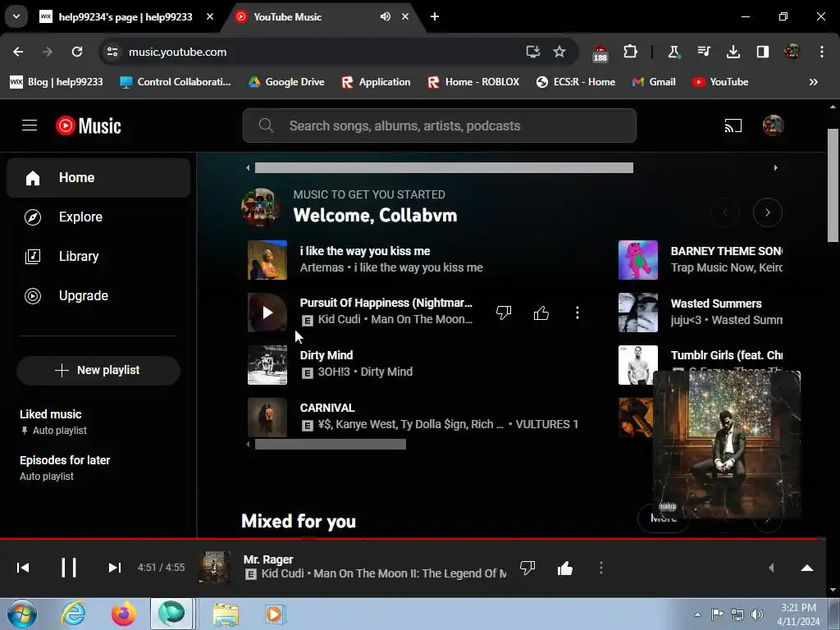Launch Firefox from the taskbar

tap(124, 614)
